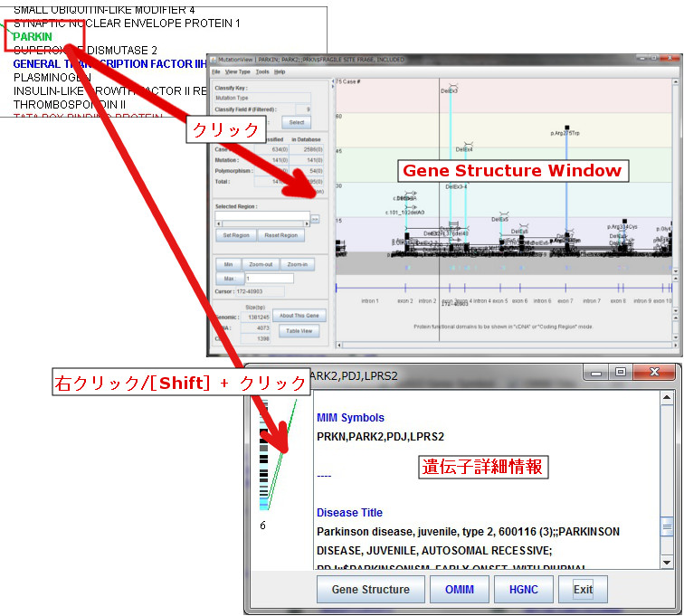
Task: Click the OMIM button in gene details
Action: click(x=458, y=589)
